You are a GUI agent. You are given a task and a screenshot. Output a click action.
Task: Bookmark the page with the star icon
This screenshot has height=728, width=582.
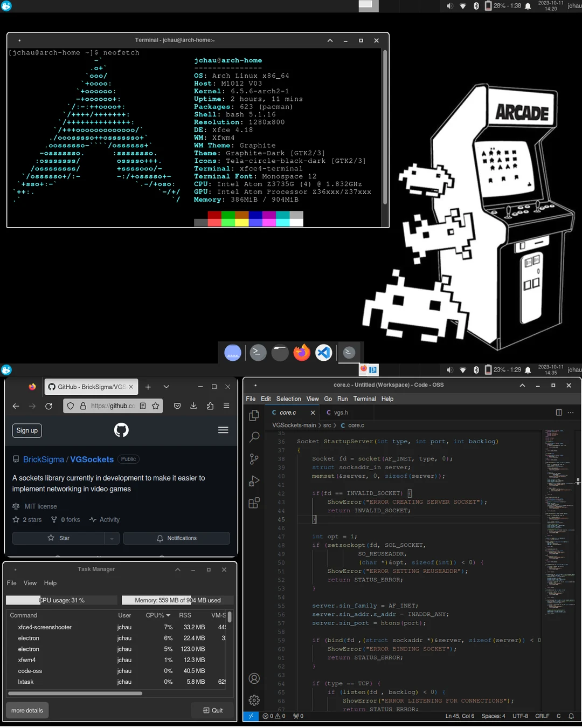coord(155,406)
